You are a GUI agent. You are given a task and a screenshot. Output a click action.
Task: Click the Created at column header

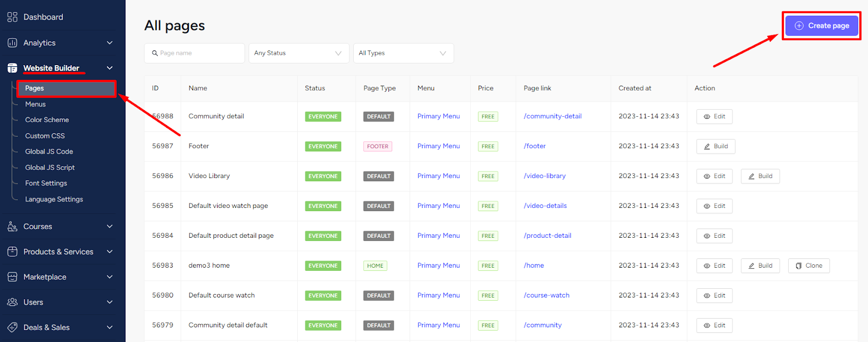635,88
